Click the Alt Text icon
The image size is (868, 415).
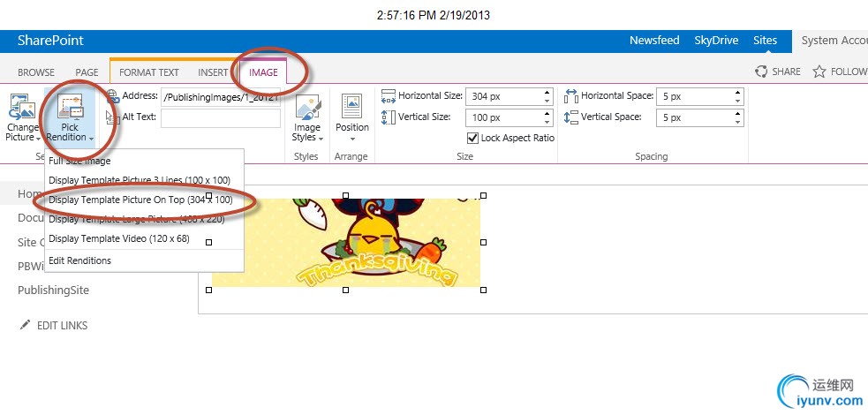(112, 117)
